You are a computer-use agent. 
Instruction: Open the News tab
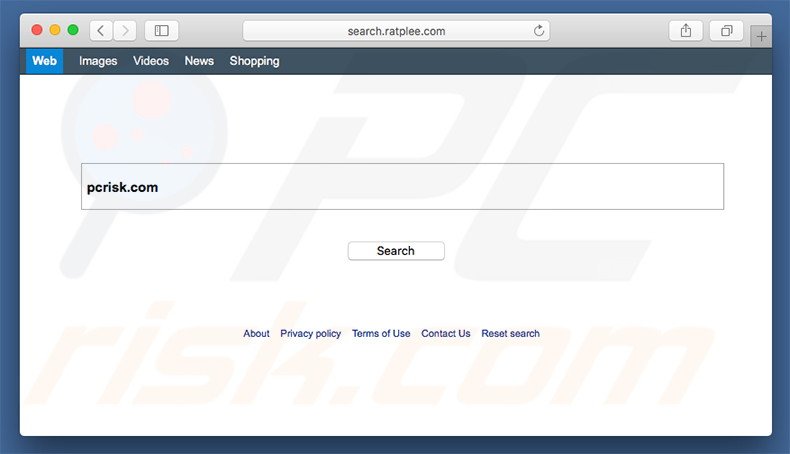(x=199, y=61)
